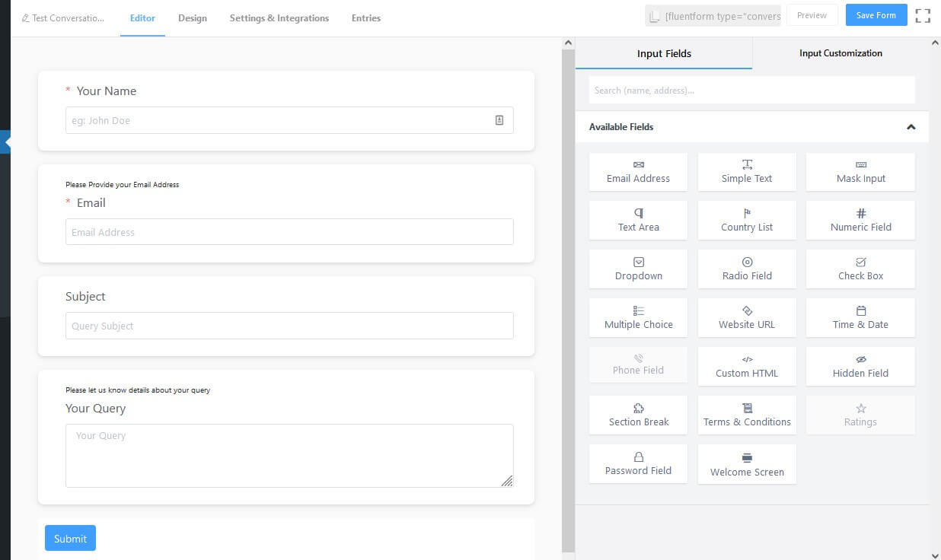The image size is (941, 560).
Task: Add the Hidden Field
Action: pyautogui.click(x=860, y=367)
